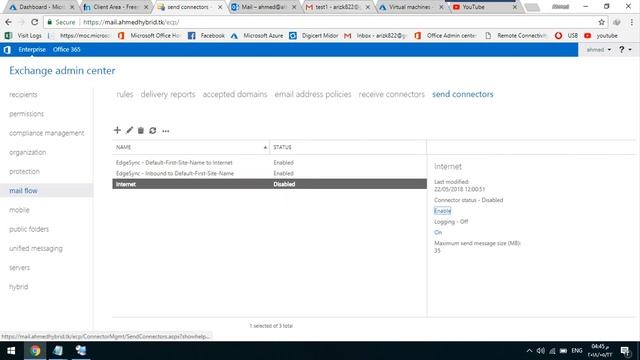Select EdgeSync Inbound to Default-First-Site-Name row
This screenshot has width=640, height=360.
click(269, 173)
